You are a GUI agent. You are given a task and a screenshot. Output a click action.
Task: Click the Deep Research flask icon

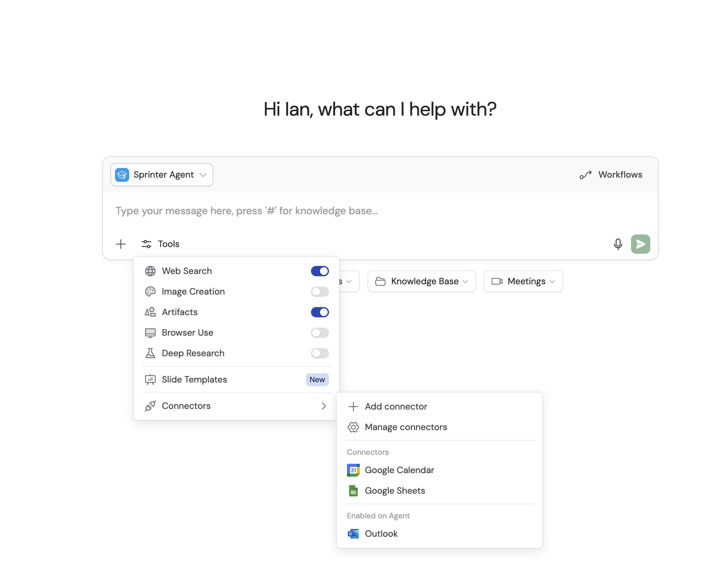pos(150,353)
